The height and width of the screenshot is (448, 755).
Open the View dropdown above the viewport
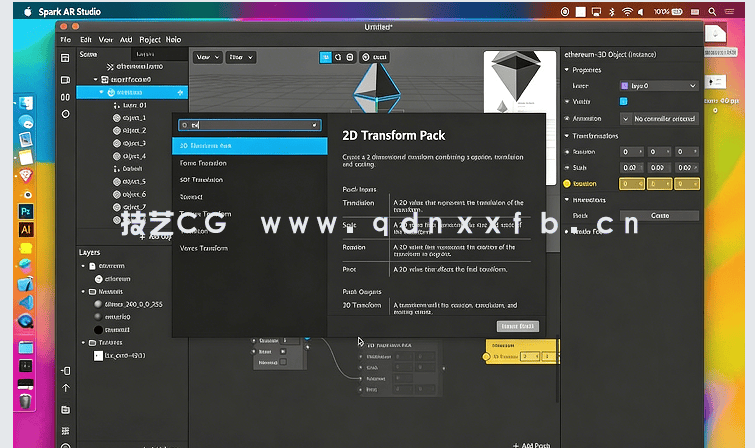(207, 58)
